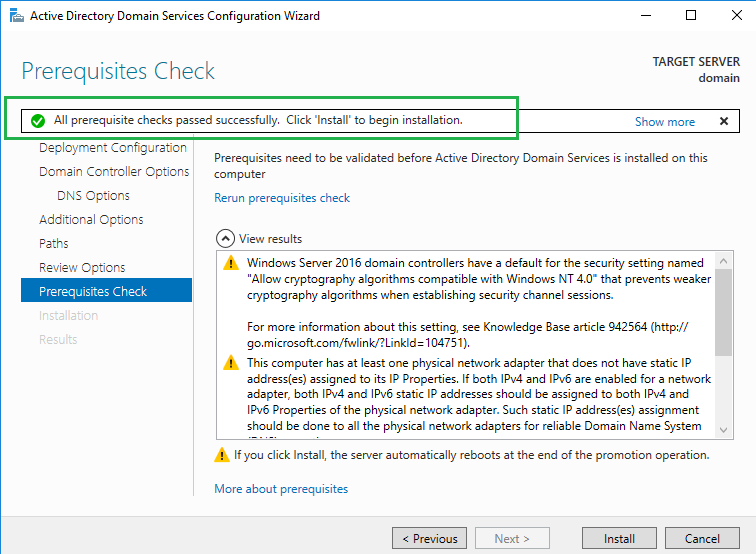Image resolution: width=756 pixels, height=554 pixels.
Task: Open More about prerequisites link
Action: click(281, 489)
